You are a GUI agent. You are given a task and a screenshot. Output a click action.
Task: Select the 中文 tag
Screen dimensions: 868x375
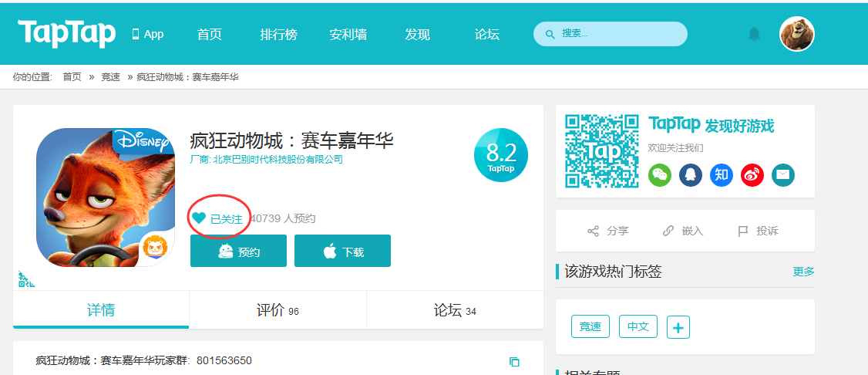[638, 327]
